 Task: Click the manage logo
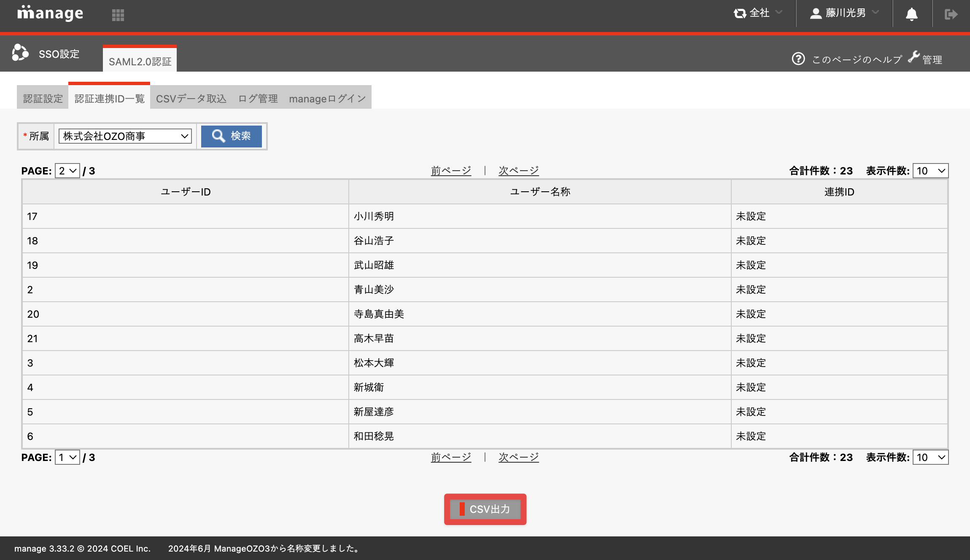click(50, 13)
